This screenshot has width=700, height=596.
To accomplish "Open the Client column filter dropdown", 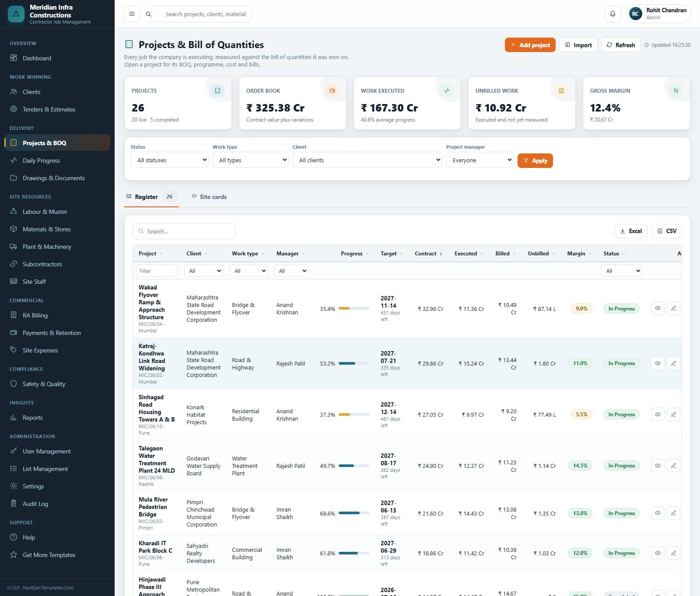I will coord(203,271).
